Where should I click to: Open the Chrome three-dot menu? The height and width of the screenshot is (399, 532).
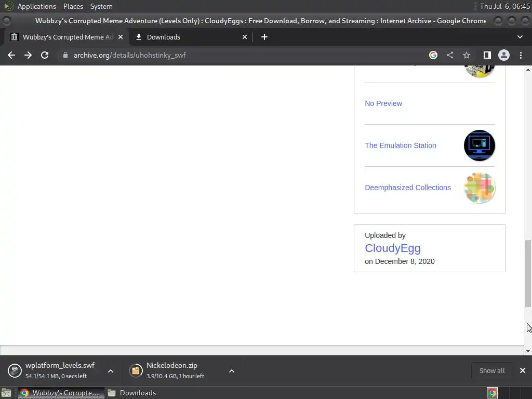point(521,55)
